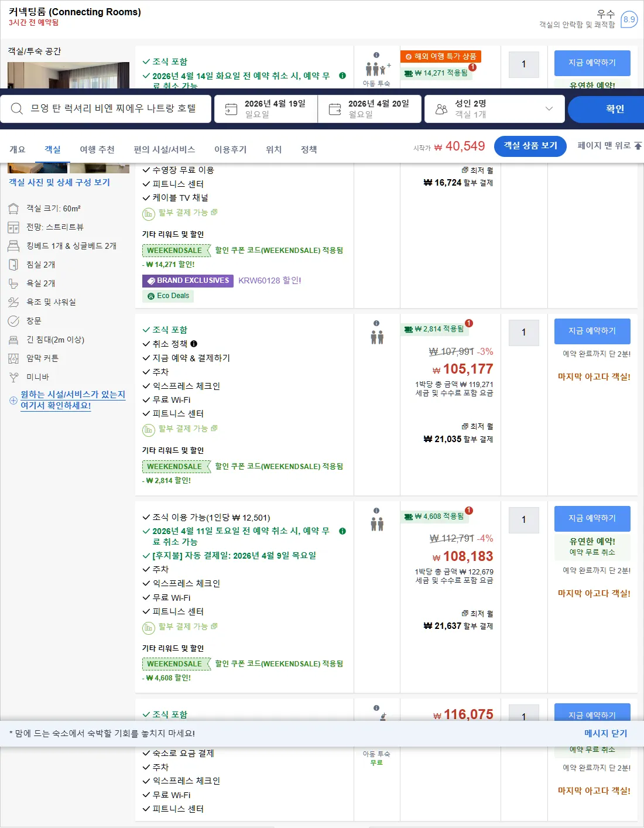
Task: Click the ₩2,814 적용됨 coupon badge
Action: [436, 329]
